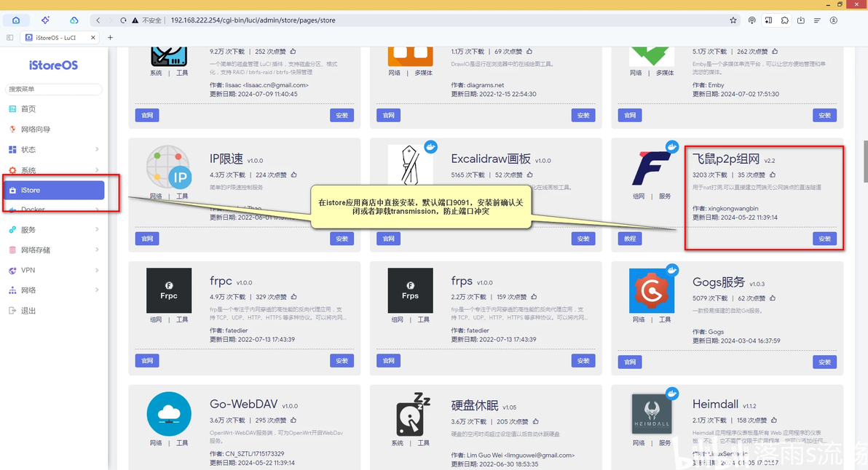The width and height of the screenshot is (868, 470).
Task: Expand the 网络 sidebar menu
Action: pyautogui.click(x=54, y=290)
